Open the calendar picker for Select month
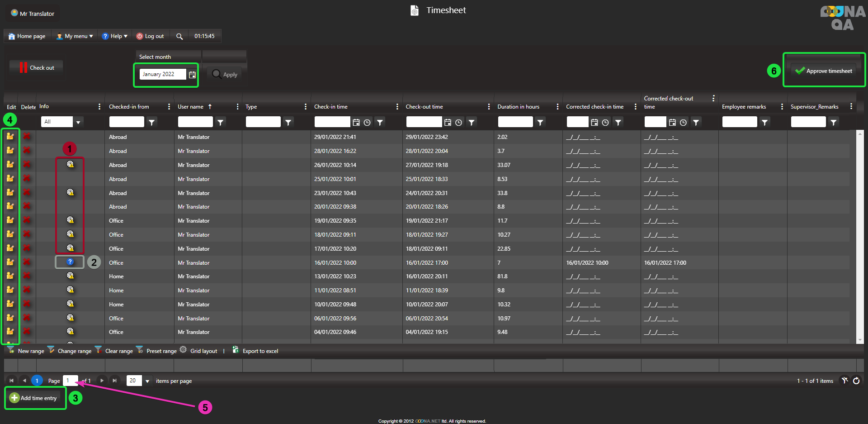Viewport: 868px width, 424px height. point(192,75)
